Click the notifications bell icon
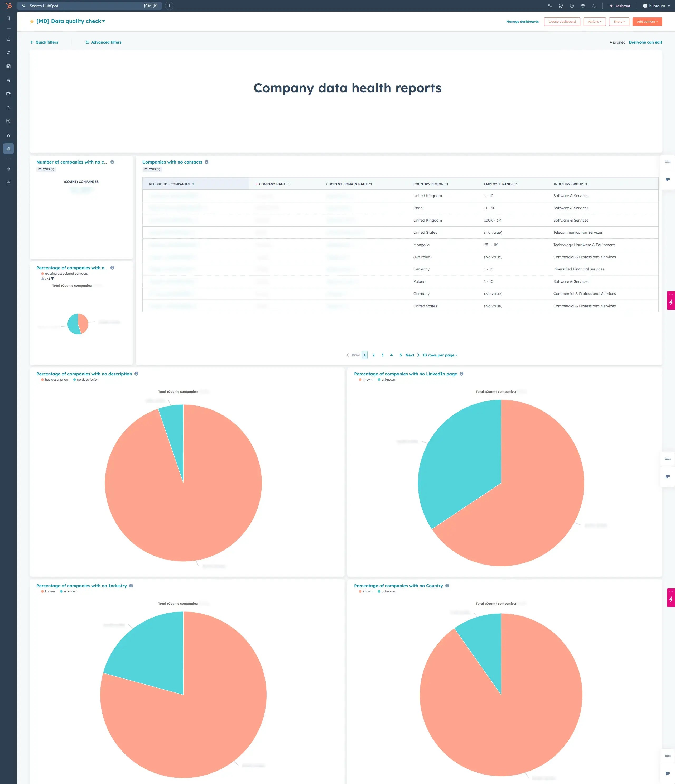Viewport: 675px width, 784px height. pyautogui.click(x=594, y=6)
